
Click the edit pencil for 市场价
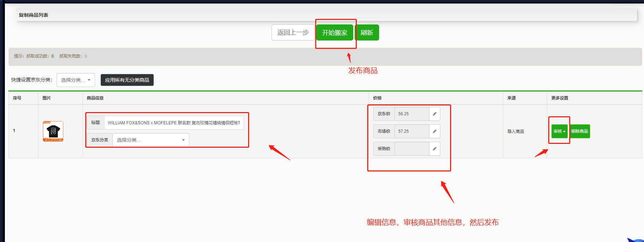pyautogui.click(x=434, y=131)
